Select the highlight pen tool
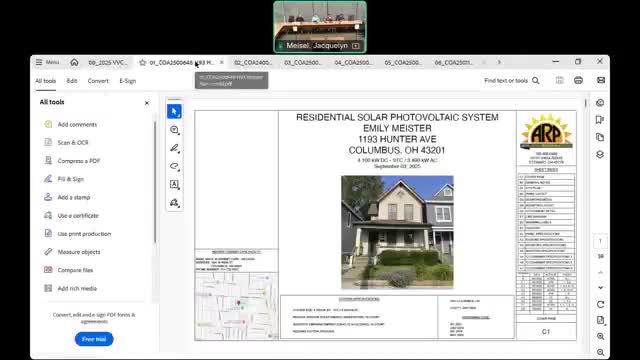 pyautogui.click(x=174, y=148)
